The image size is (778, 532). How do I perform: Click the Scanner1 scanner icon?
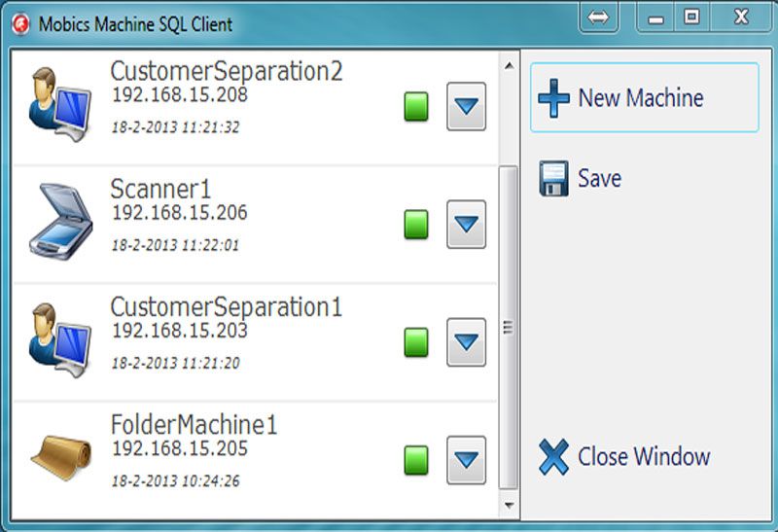coord(60,220)
